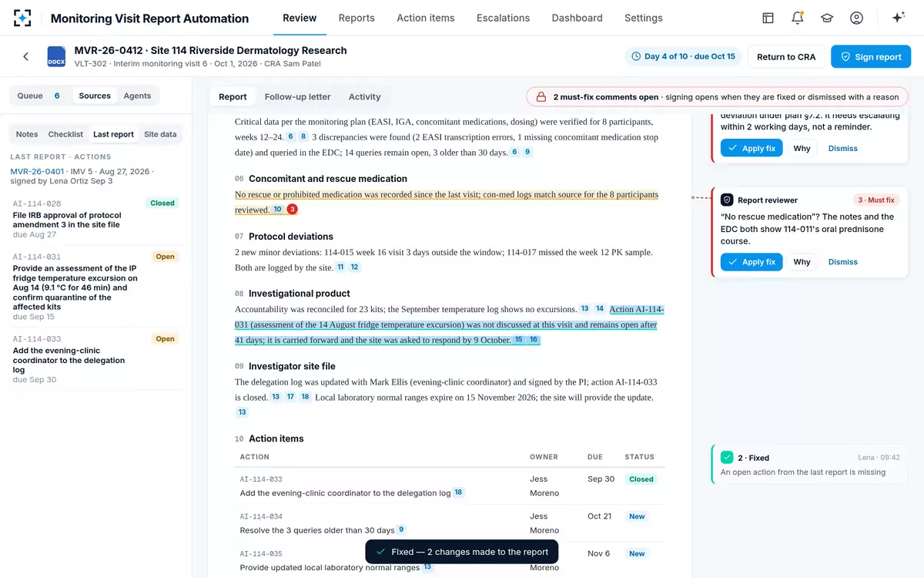Image resolution: width=924 pixels, height=578 pixels.
Task: Click the app logo icon
Action: pyautogui.click(x=22, y=18)
